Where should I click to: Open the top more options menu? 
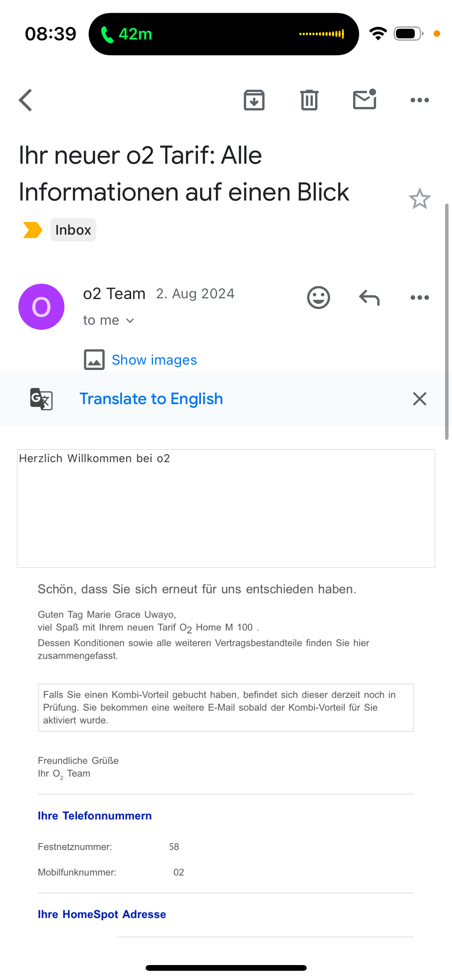tap(420, 100)
